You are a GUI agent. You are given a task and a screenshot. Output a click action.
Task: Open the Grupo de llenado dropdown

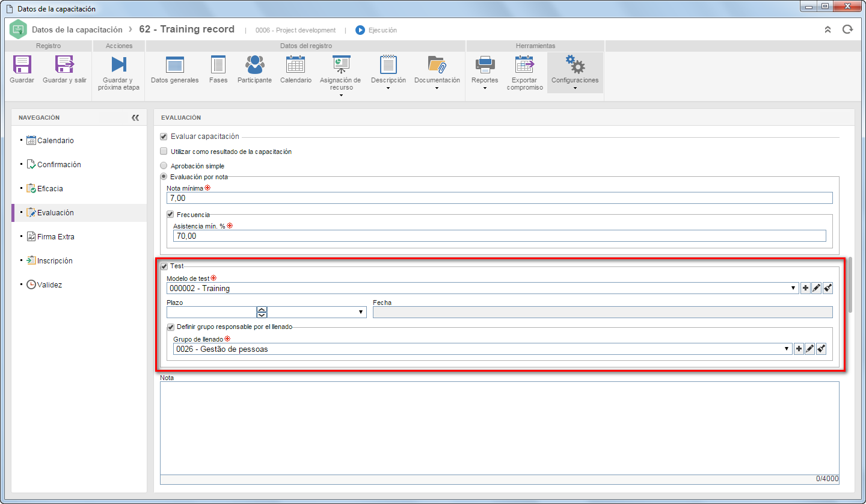[788, 349]
